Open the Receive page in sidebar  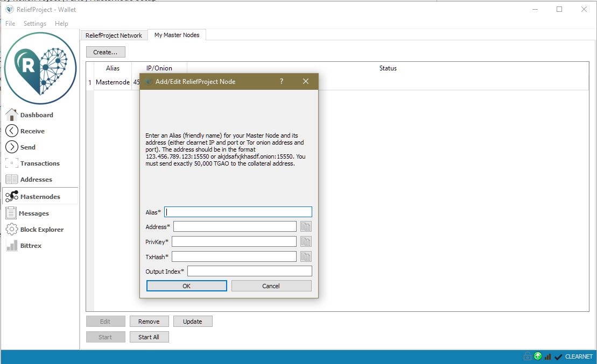click(32, 131)
